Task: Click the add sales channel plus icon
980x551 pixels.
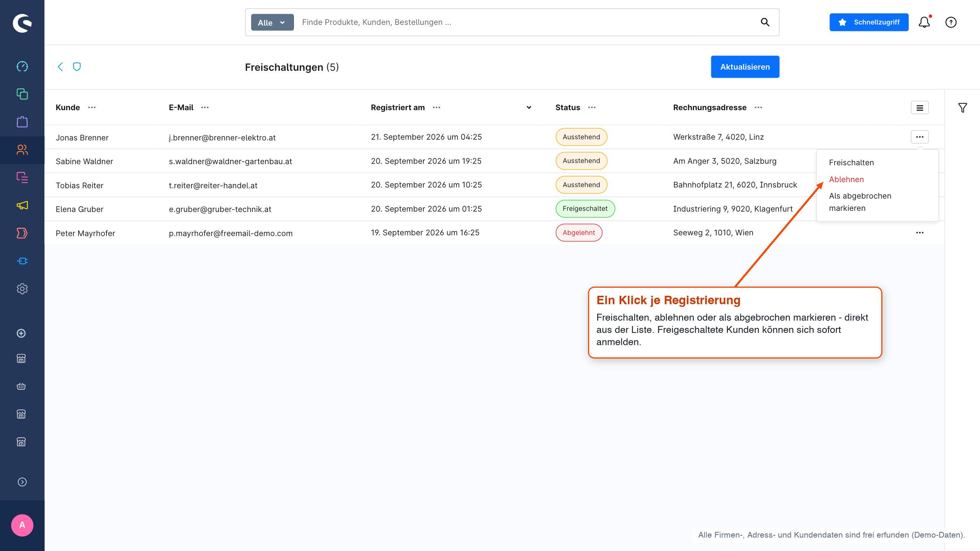Action: click(x=21, y=333)
